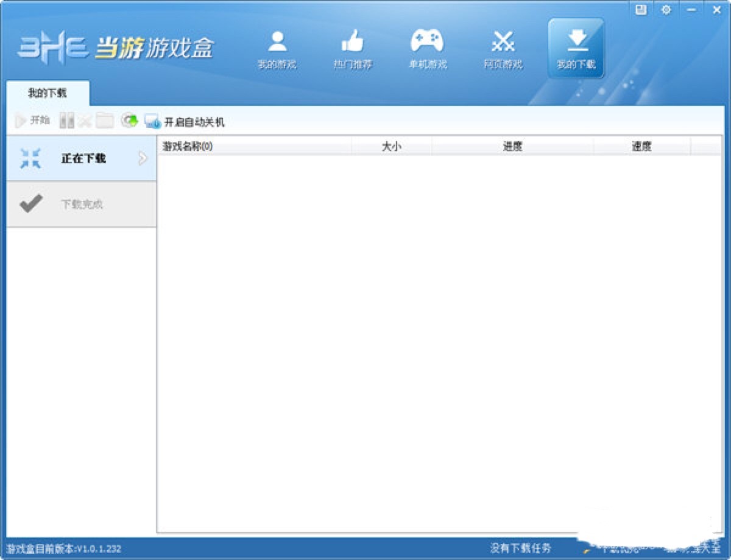Screen dimensions: 731x560
Task: Select the 我的下载 download section
Action: tap(576, 49)
